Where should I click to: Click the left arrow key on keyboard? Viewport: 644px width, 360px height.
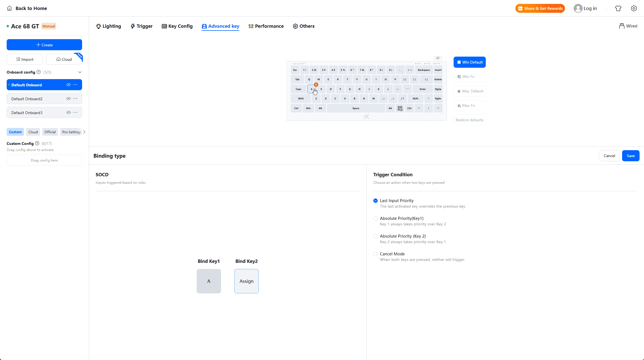pos(419,108)
